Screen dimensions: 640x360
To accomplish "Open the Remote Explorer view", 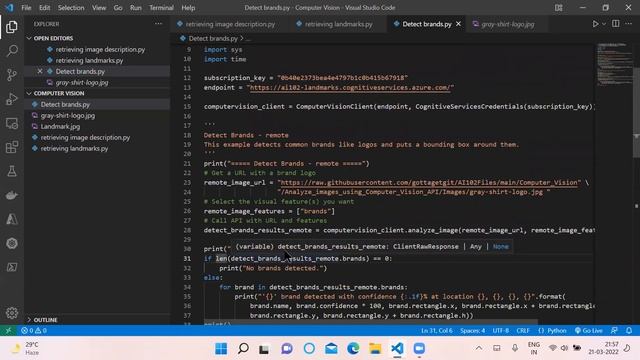I will tap(12, 123).
